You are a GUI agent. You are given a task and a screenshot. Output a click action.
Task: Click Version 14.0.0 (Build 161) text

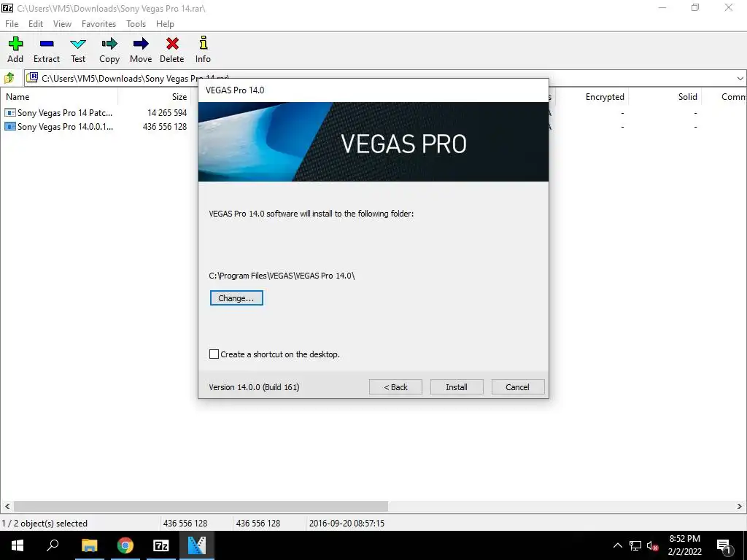[254, 387]
